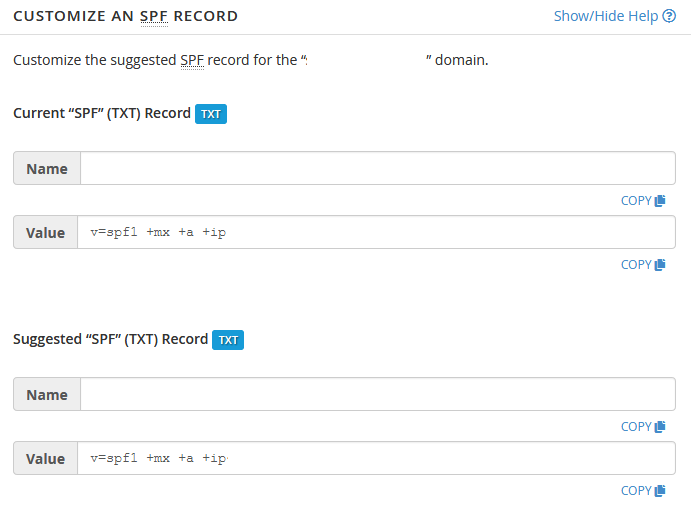The image size is (691, 508).
Task: Click the copy icon under the suggested Value field
Action: click(x=660, y=491)
